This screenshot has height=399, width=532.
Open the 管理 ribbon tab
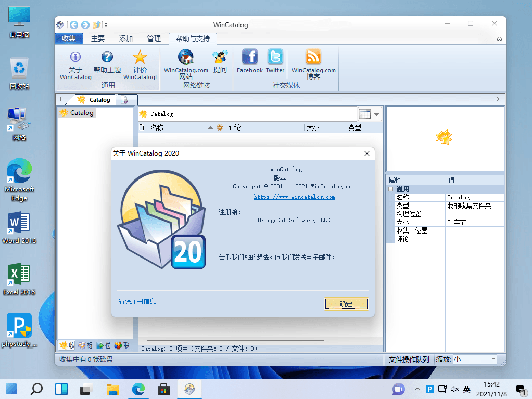pos(154,38)
